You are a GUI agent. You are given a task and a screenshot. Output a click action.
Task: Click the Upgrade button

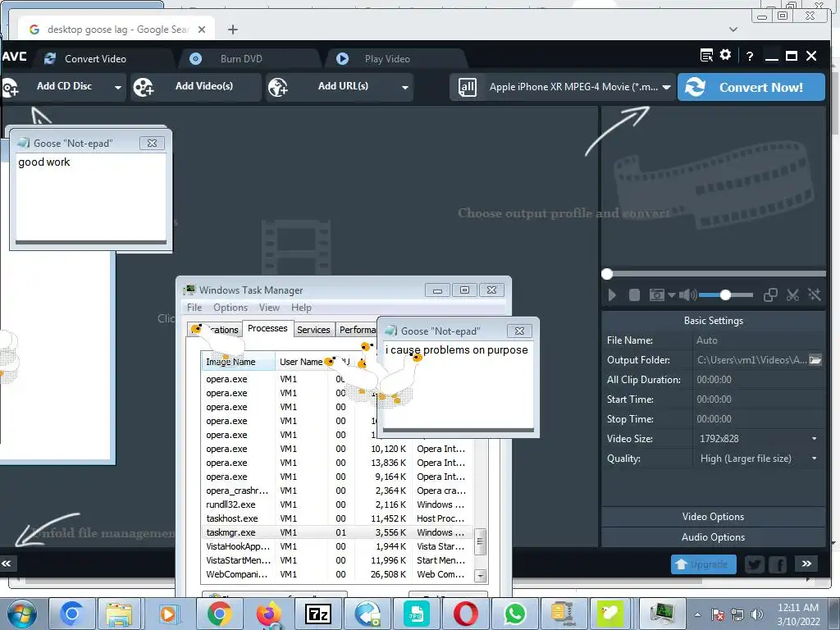703,564
